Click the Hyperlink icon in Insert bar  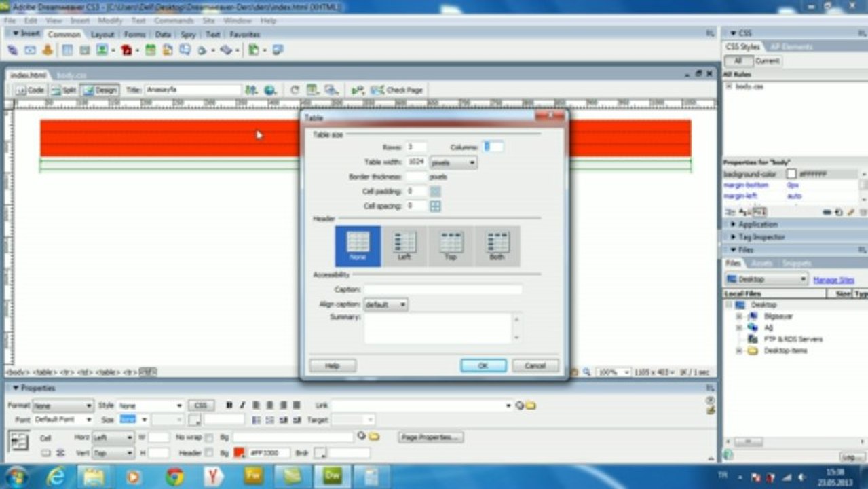12,50
